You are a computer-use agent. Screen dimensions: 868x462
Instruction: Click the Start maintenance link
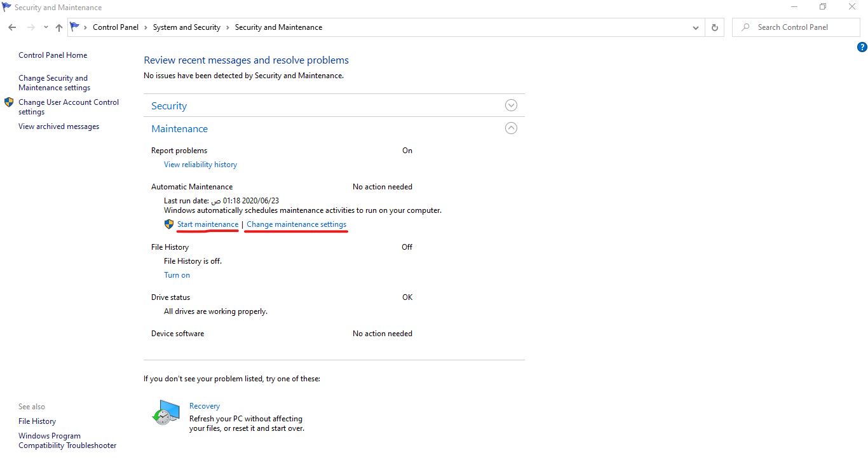pyautogui.click(x=208, y=224)
